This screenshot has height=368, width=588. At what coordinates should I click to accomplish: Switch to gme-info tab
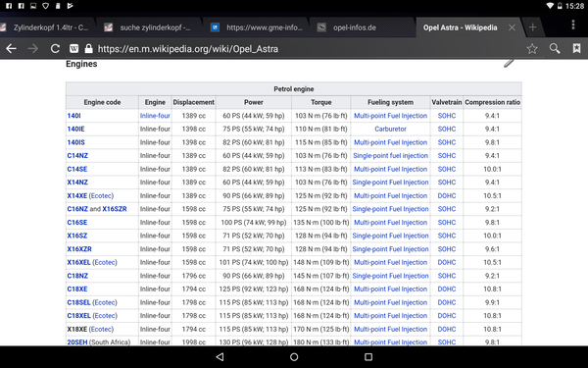(257, 27)
